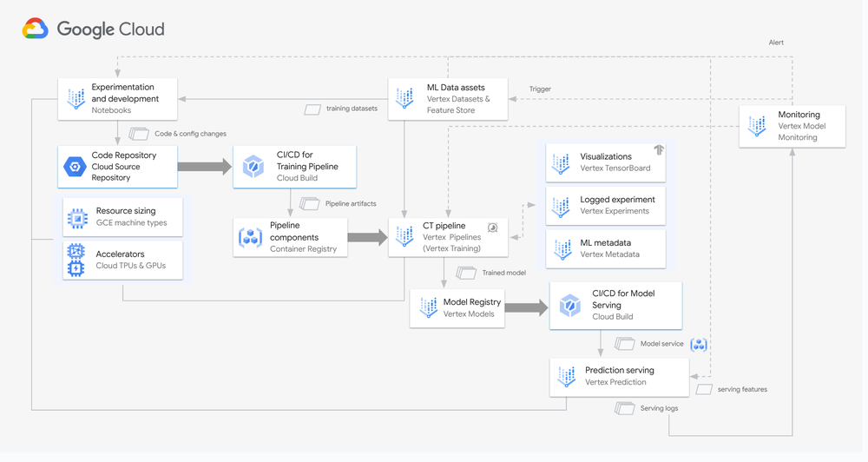Click the Visualizations title
Image resolution: width=868 pixels, height=462 pixels.
click(606, 156)
